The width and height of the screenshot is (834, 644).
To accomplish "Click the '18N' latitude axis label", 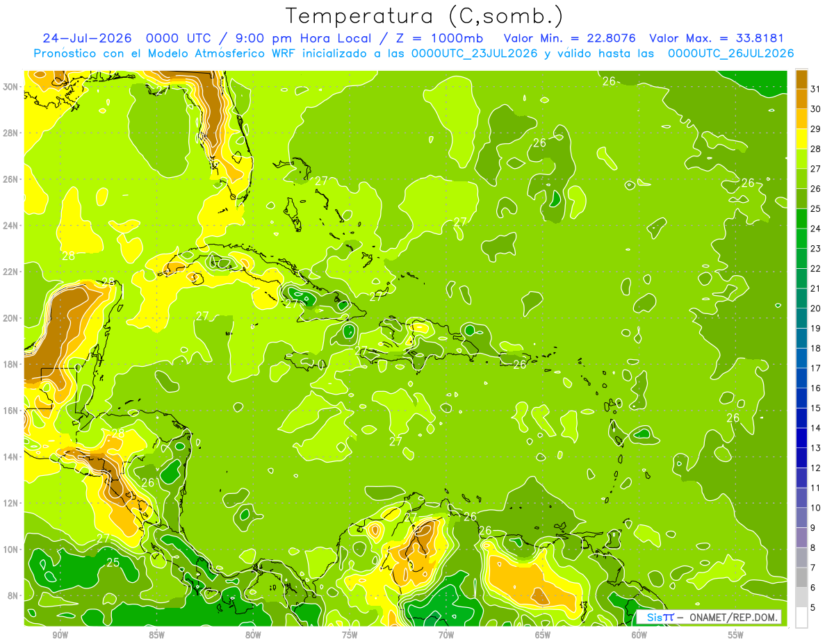I will click(11, 364).
